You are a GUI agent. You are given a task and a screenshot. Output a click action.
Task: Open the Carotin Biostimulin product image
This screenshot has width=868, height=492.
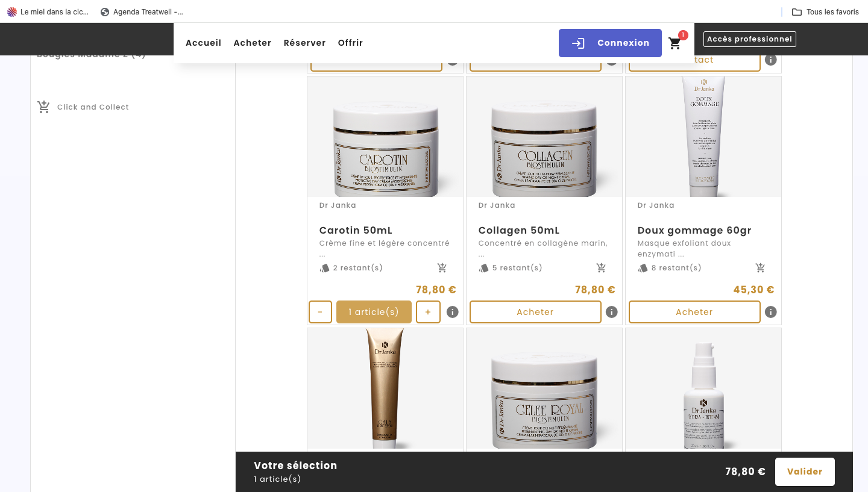pos(385,137)
